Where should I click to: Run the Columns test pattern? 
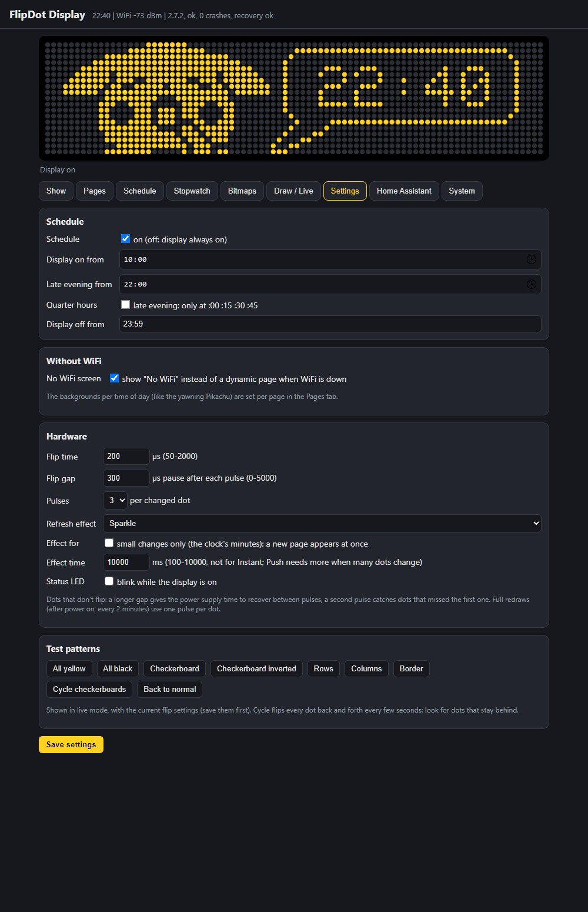[x=366, y=669]
